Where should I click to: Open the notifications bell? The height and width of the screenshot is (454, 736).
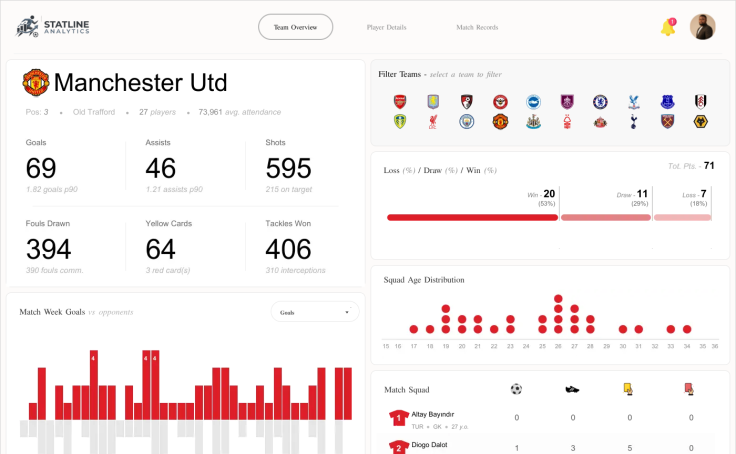[668, 27]
